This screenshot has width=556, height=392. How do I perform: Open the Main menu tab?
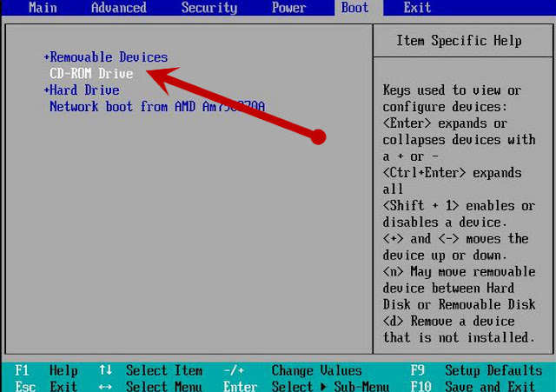43,8
